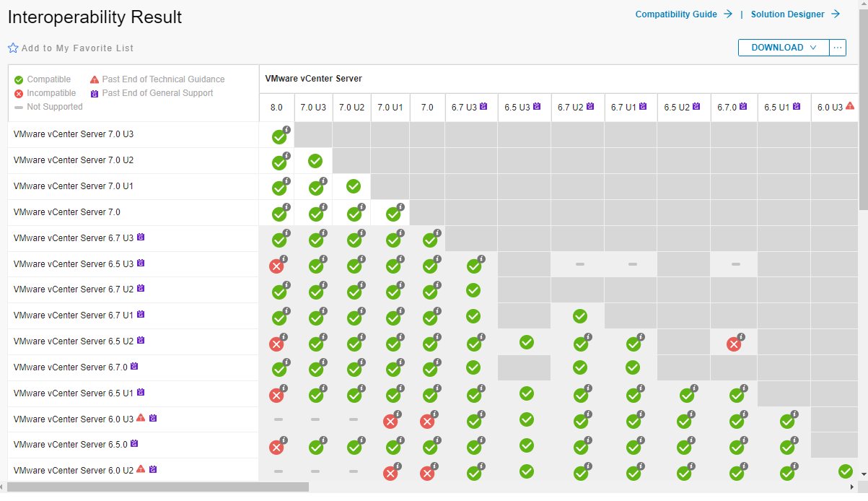Click incompatible X in 6.5 U1 row, 8.0 column
868x501 pixels.
(x=276, y=396)
